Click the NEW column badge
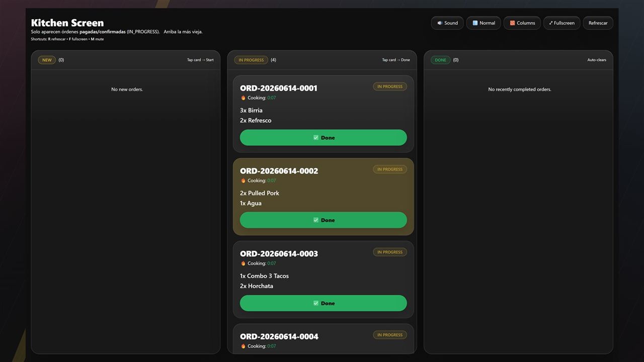Image resolution: width=644 pixels, height=362 pixels. tap(47, 60)
